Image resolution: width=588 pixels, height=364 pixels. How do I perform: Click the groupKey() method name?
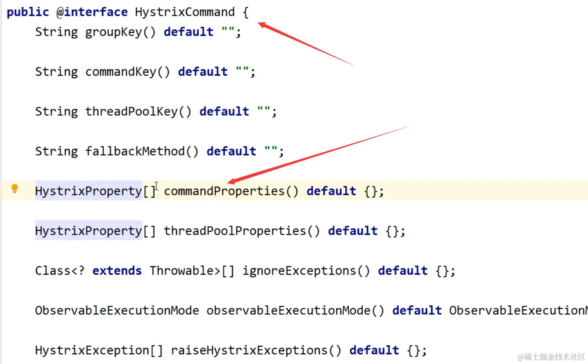(121, 32)
